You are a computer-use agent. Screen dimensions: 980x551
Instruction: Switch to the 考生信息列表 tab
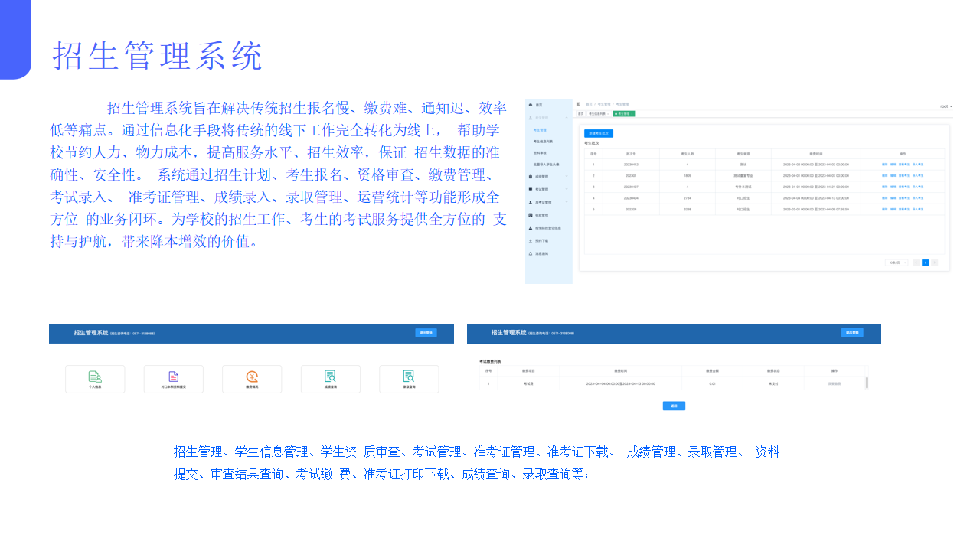click(x=599, y=114)
